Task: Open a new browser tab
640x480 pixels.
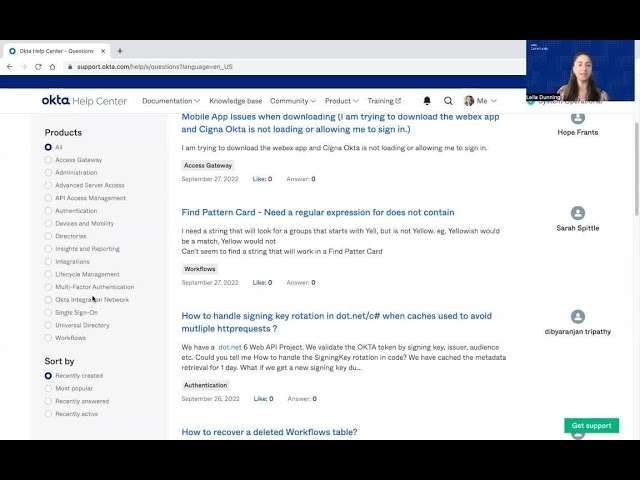Action: click(120, 51)
